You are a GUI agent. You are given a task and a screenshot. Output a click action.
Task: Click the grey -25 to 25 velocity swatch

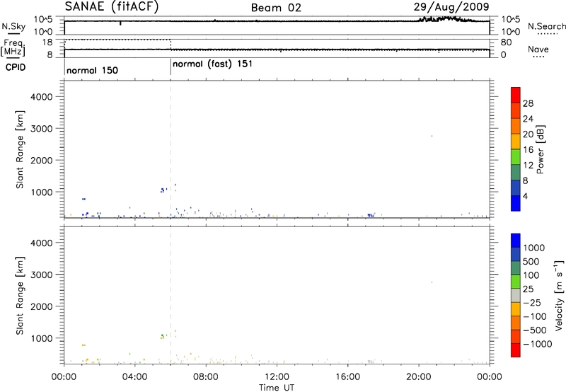coord(516,296)
